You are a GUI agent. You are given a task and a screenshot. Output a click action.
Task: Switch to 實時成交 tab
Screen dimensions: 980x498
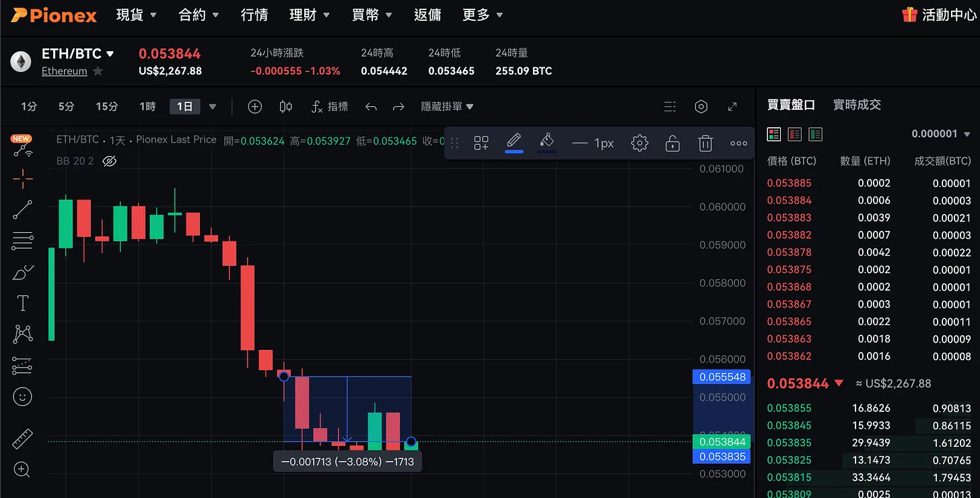pyautogui.click(x=857, y=105)
